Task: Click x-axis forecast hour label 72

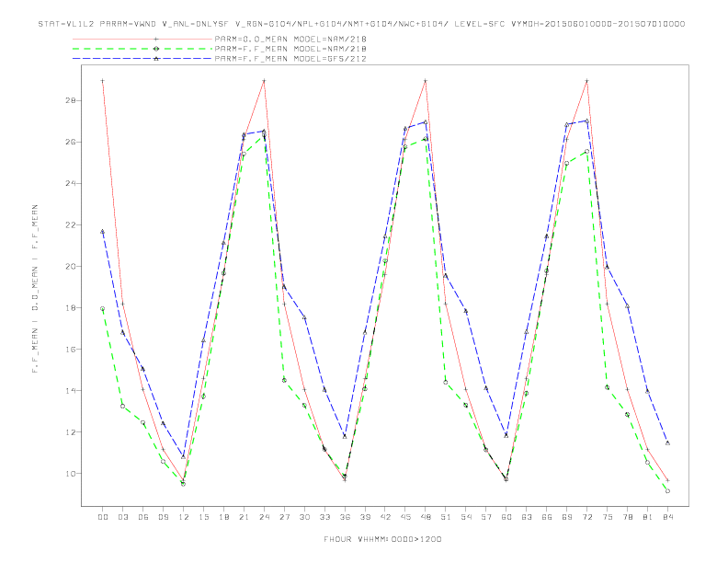Action: pos(587,517)
